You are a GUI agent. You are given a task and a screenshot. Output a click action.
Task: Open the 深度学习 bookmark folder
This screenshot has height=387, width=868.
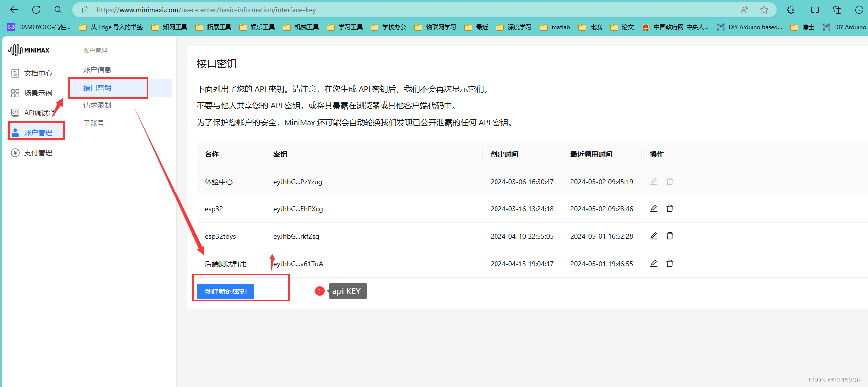point(514,27)
